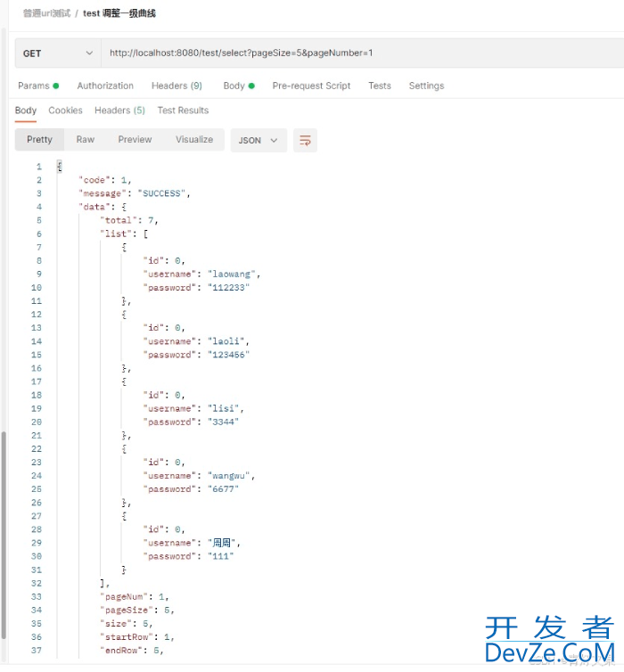Click the "pageNum": 1 line
This screenshot has height=672, width=624.
click(135, 596)
